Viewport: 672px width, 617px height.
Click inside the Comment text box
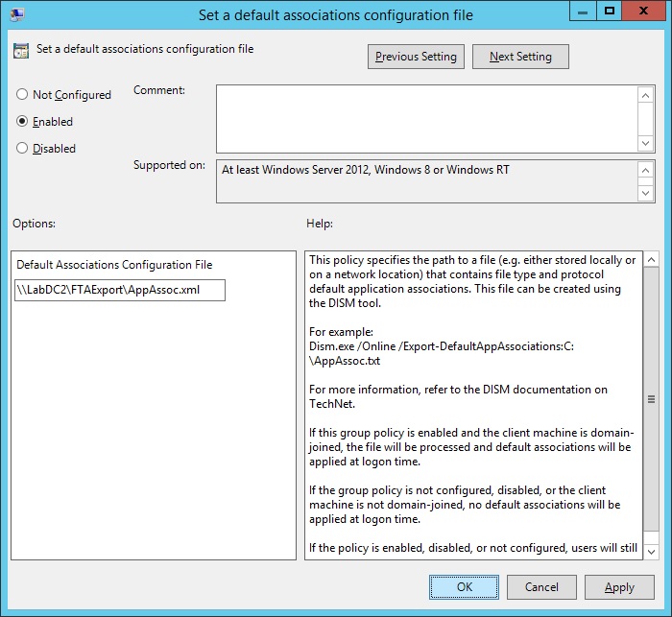[x=427, y=117]
